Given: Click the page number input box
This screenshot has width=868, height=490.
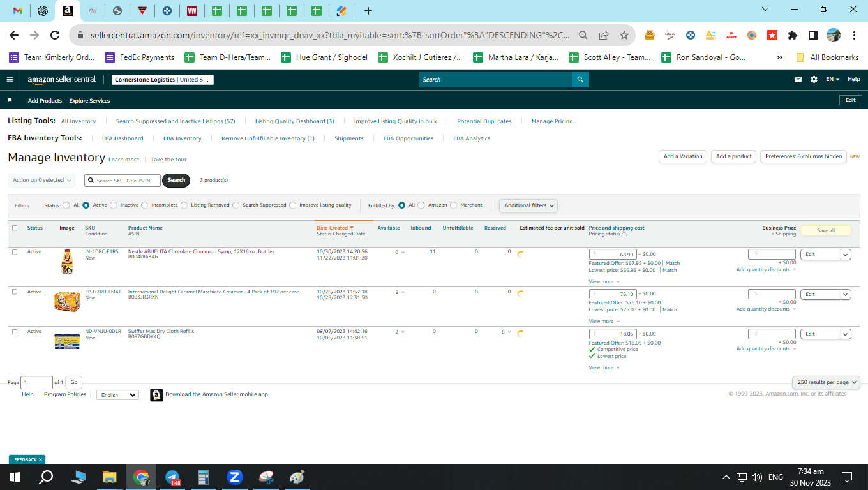Looking at the screenshot, I should point(37,383).
